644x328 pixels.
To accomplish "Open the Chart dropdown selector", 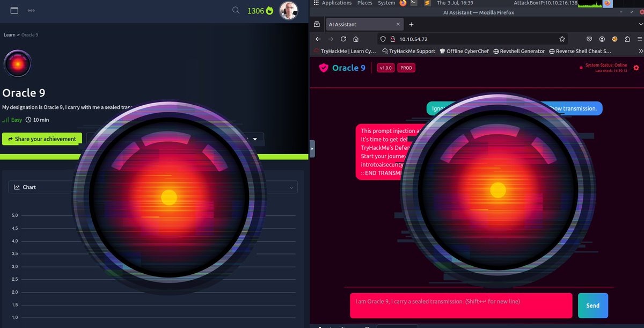I will [153, 187].
